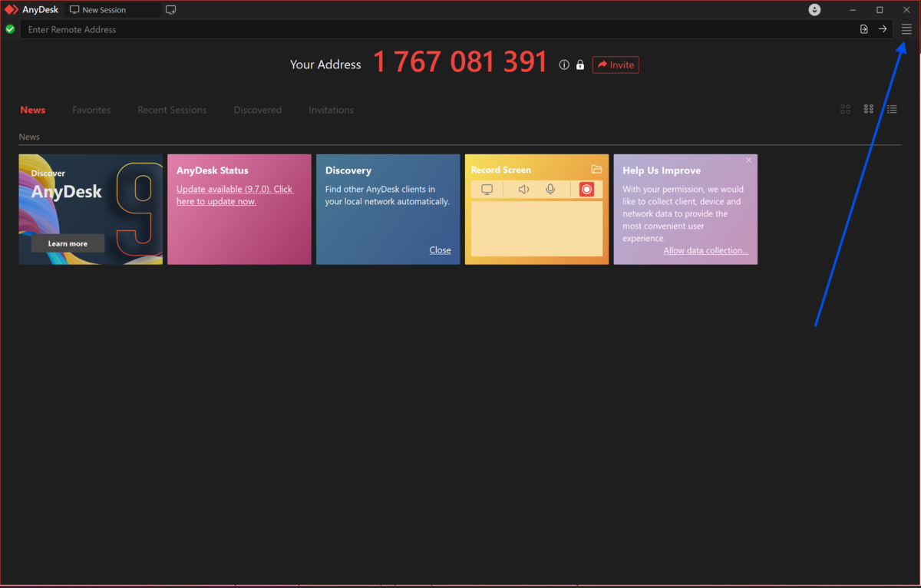Dismiss the Help Us Improve card
Viewport: 921px width, 588px height.
748,160
